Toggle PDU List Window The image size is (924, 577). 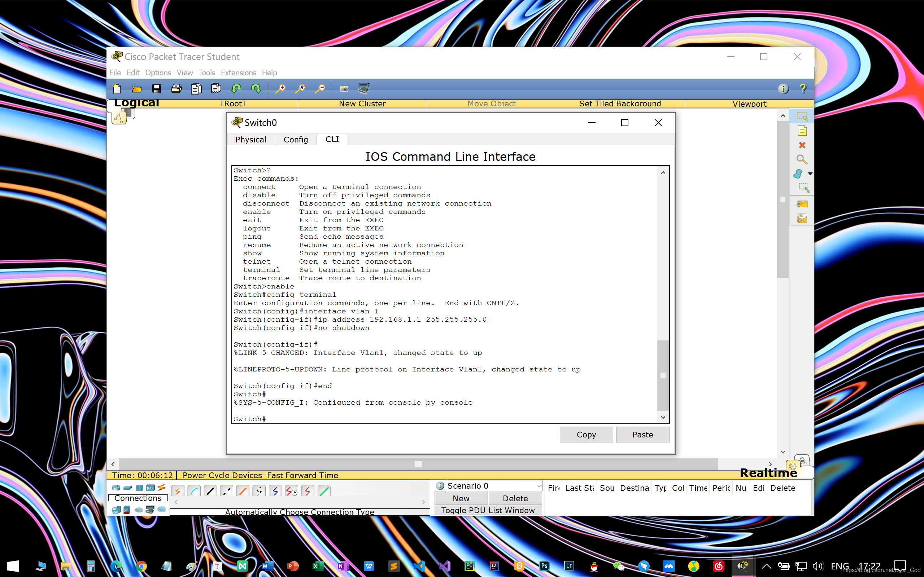pos(488,510)
